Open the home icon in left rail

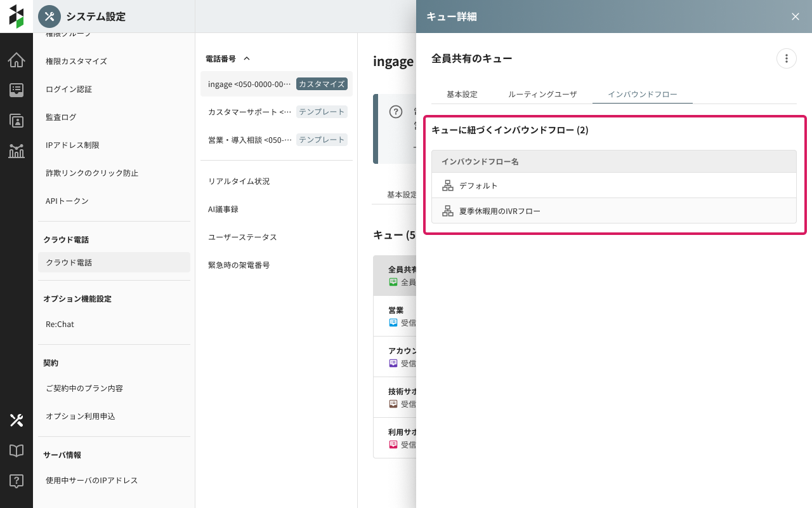pyautogui.click(x=16, y=60)
